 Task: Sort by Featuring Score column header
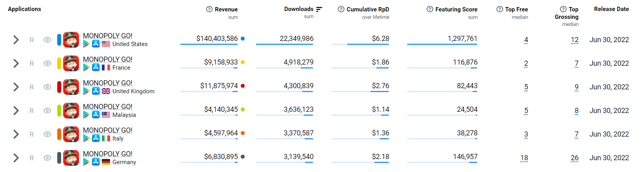pyautogui.click(x=456, y=9)
